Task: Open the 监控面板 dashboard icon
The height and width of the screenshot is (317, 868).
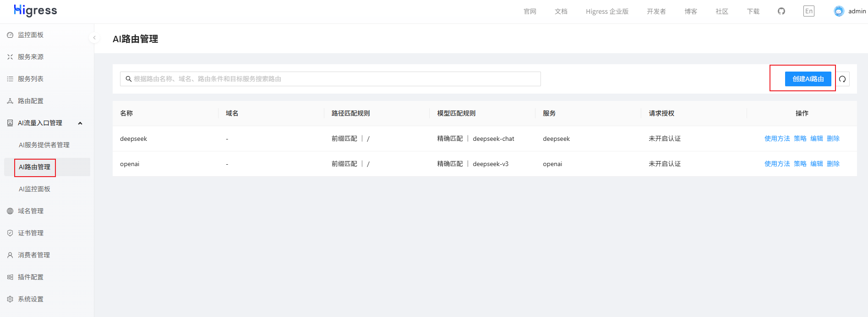Action: point(10,35)
